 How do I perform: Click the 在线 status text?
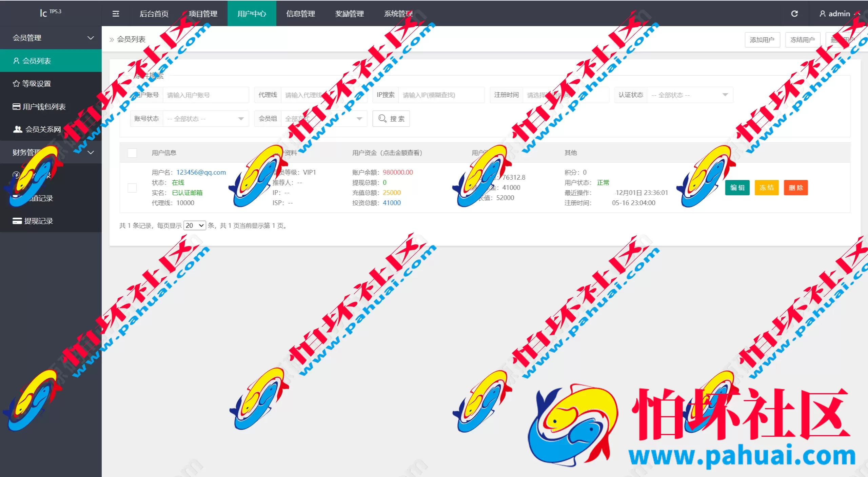178,182
